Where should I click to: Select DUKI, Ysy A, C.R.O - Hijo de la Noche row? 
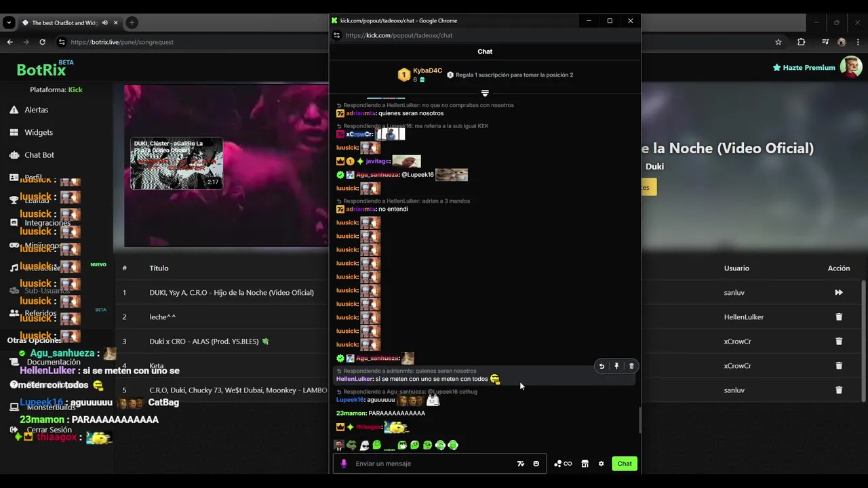232,293
